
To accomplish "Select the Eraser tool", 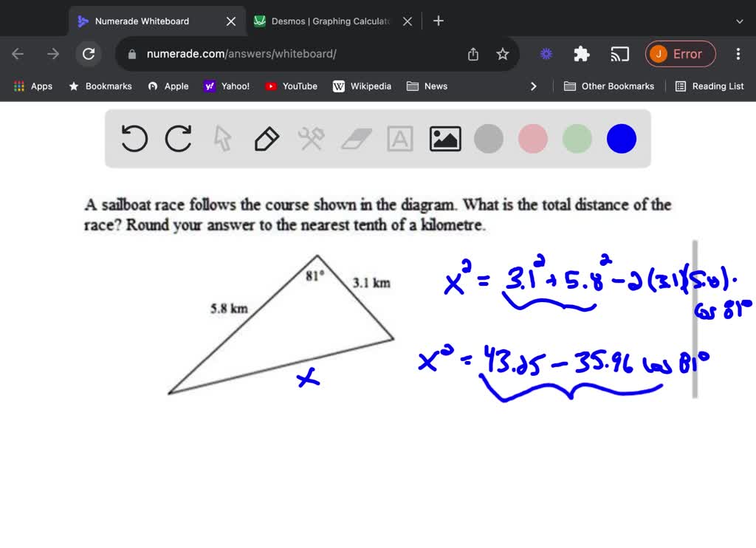I will pos(355,138).
